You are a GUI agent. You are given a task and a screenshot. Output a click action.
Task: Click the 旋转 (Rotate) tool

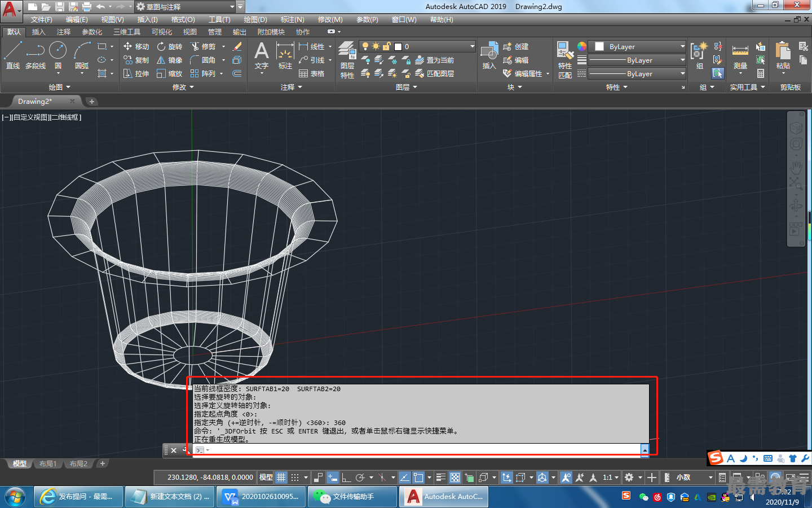[x=170, y=46]
